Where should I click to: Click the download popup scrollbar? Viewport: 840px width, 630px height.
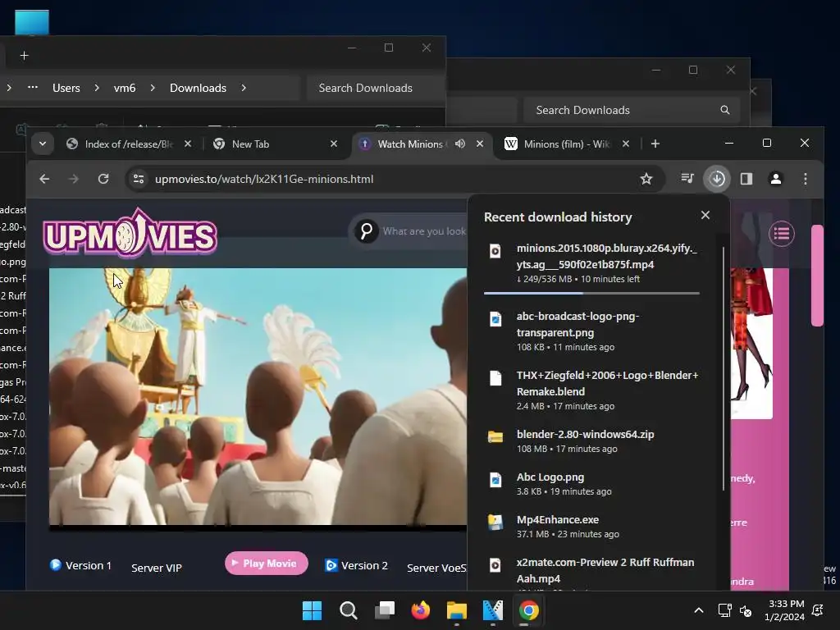(x=724, y=368)
